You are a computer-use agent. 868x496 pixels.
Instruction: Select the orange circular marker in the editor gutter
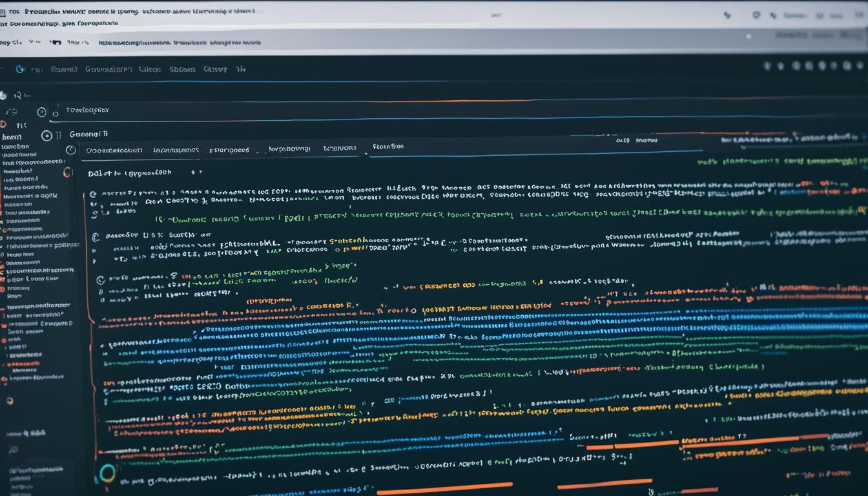click(67, 172)
